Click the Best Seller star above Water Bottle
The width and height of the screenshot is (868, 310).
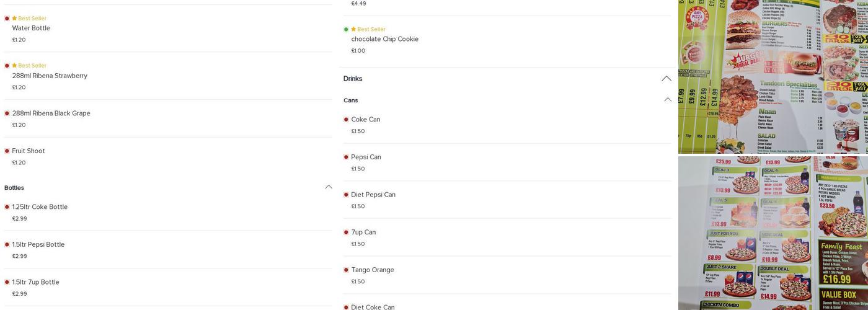(14, 19)
